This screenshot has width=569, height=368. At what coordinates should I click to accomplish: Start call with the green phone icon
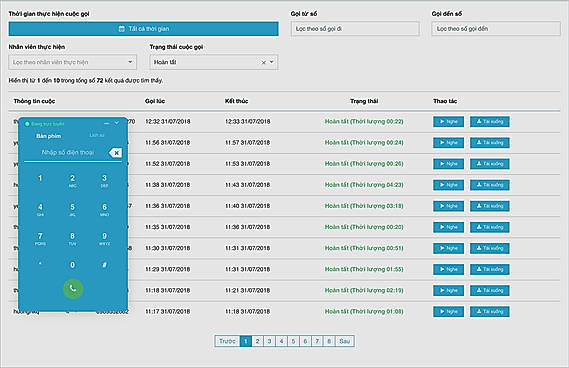click(73, 289)
